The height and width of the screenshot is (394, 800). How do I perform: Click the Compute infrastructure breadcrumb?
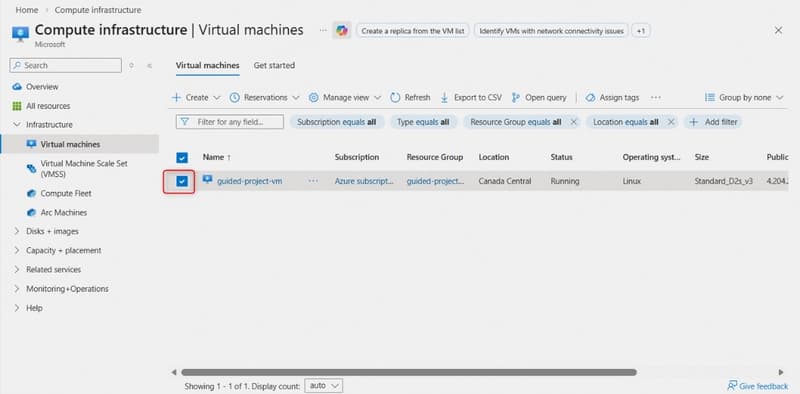(98, 10)
